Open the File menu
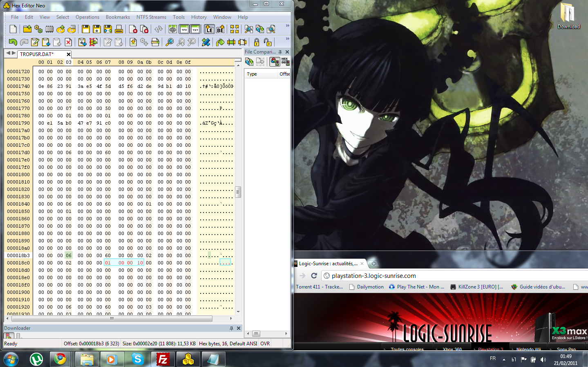This screenshot has height=367, width=588. click(15, 17)
